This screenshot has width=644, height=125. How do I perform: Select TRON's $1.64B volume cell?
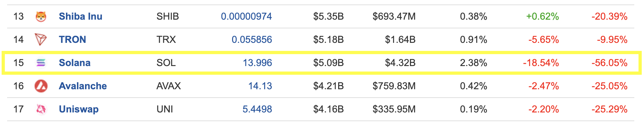(400, 40)
